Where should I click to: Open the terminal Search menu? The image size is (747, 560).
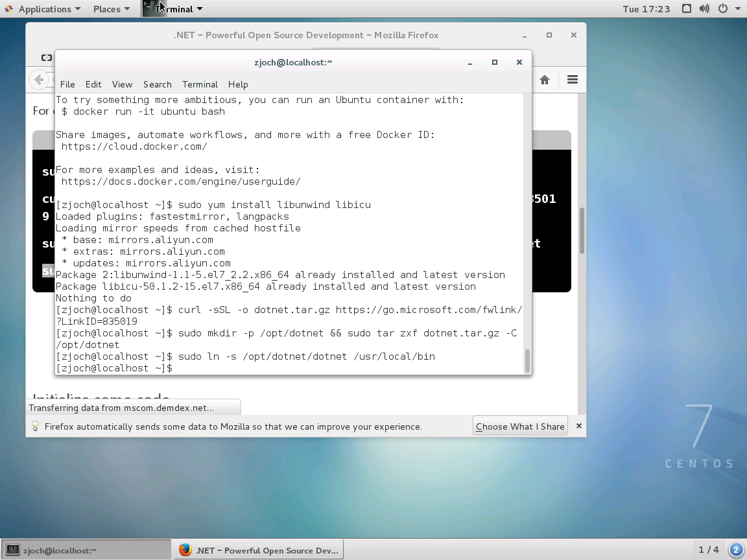157,84
